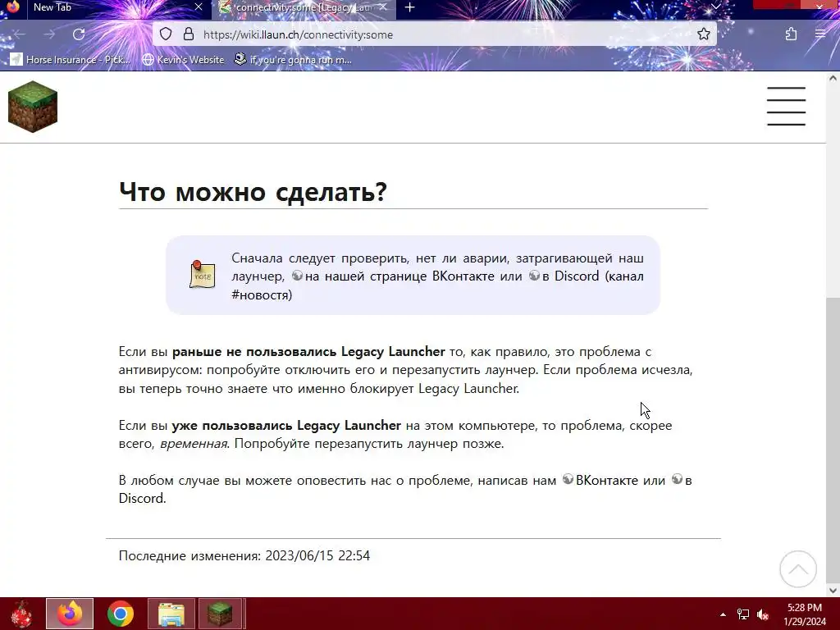Open Google Chrome from the taskbar
The height and width of the screenshot is (630, 840).
120,614
